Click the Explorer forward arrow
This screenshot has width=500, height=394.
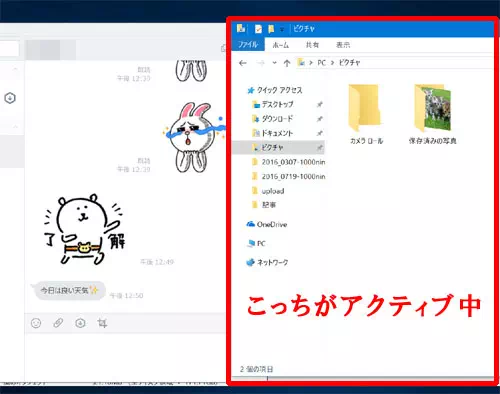(261, 63)
